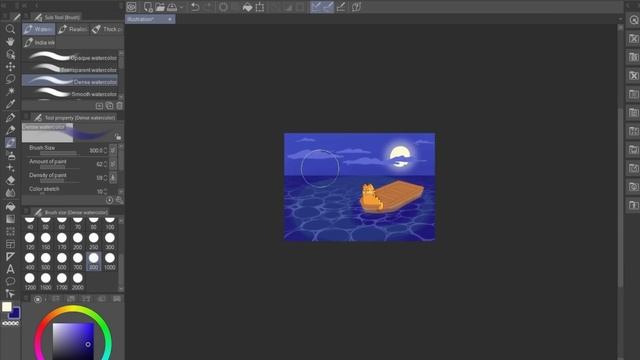Switch to the Thick paint group
Viewport: 640px width, 360px height.
(107, 29)
